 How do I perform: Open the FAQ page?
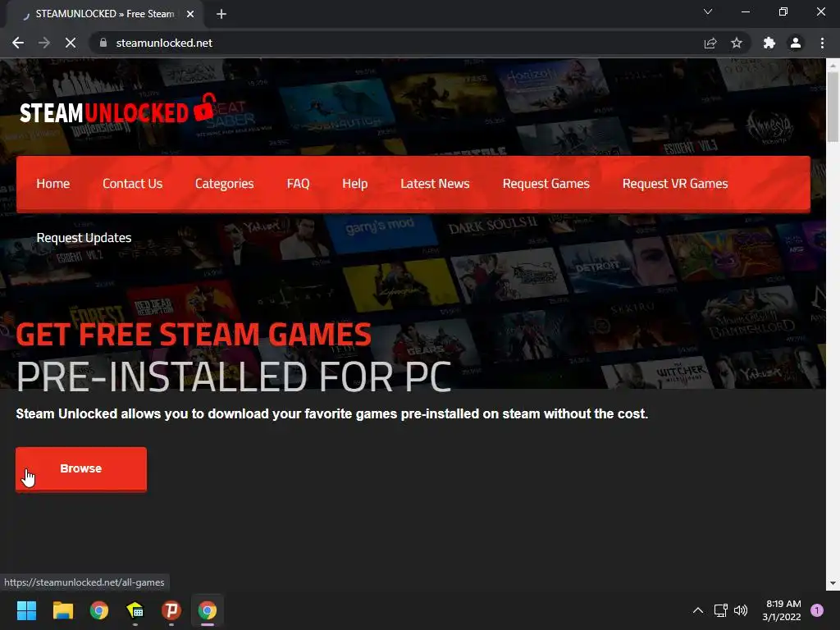(x=298, y=184)
